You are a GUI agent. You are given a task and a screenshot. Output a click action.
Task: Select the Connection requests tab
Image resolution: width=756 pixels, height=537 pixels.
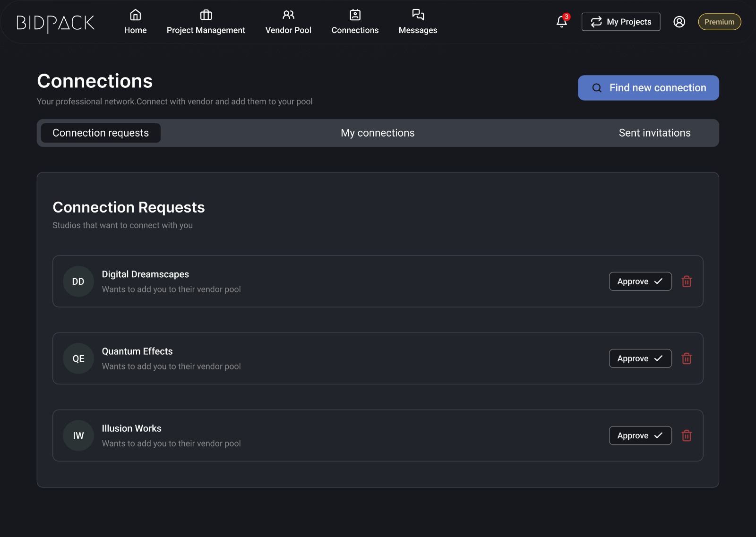101,133
